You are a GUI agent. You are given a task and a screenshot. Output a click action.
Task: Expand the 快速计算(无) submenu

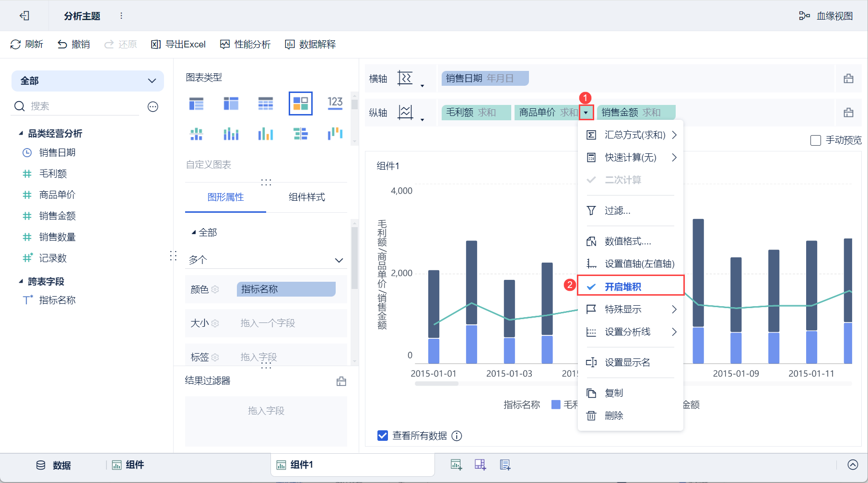tap(631, 157)
